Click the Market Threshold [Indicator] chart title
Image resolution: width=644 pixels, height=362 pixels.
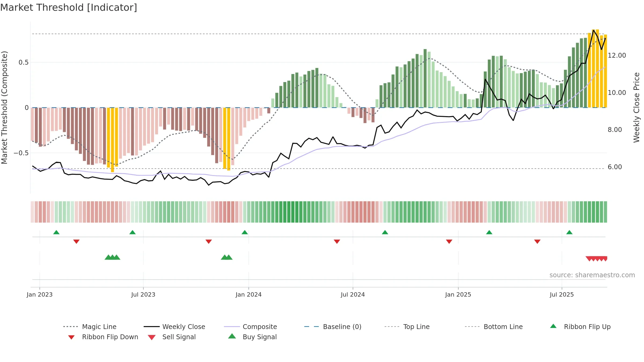tap(69, 8)
